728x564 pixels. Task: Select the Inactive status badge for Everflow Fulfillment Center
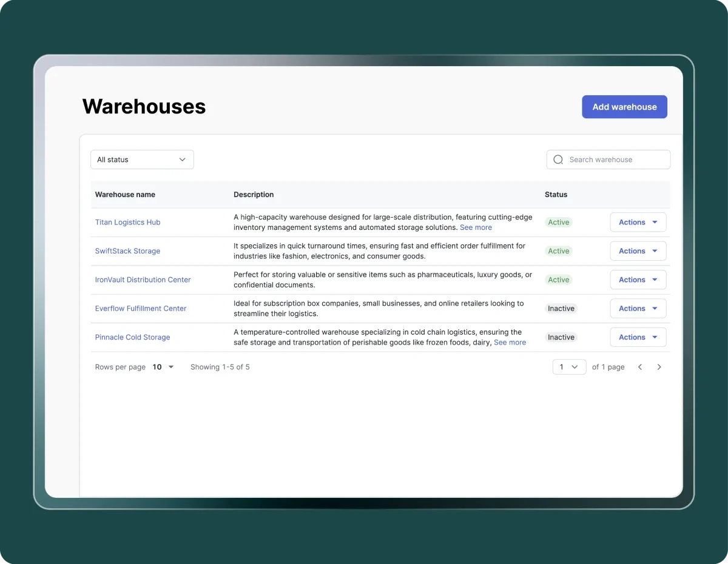pyautogui.click(x=561, y=308)
